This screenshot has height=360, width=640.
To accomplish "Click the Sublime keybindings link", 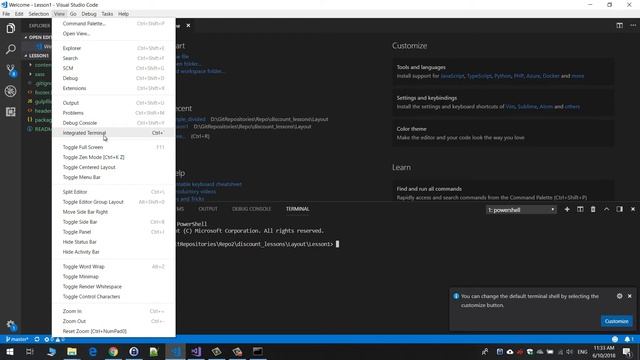I will (527, 107).
